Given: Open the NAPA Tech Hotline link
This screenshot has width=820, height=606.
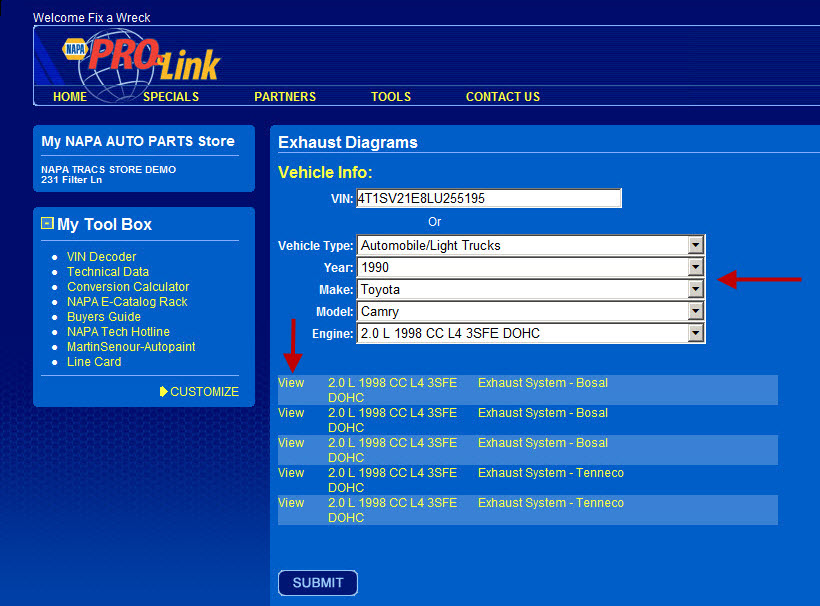Looking at the screenshot, I should 118,332.
